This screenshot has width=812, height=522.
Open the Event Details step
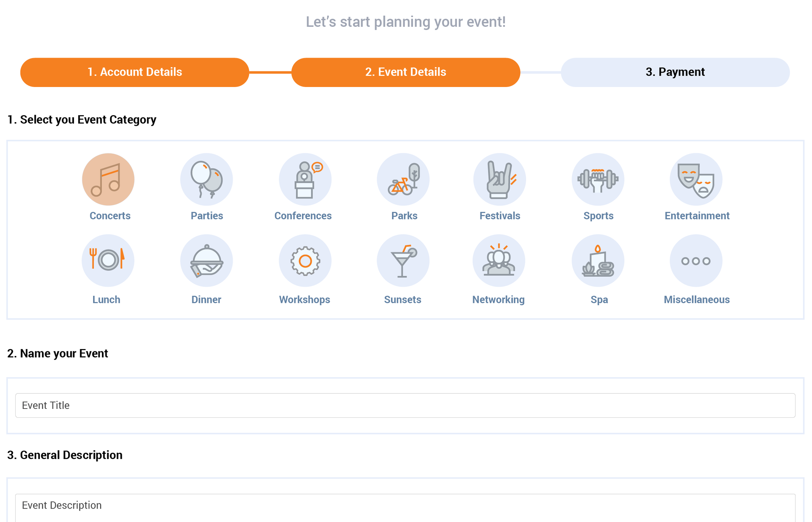pyautogui.click(x=406, y=72)
